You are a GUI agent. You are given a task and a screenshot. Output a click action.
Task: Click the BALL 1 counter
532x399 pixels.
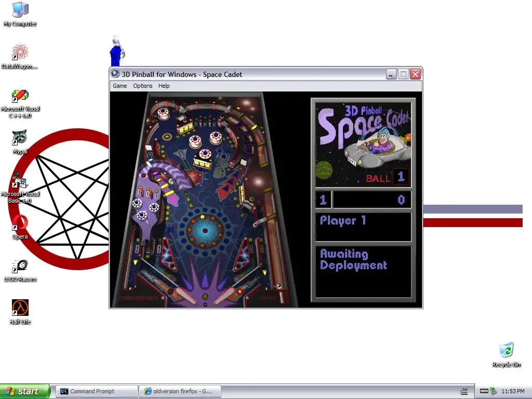[388, 178]
